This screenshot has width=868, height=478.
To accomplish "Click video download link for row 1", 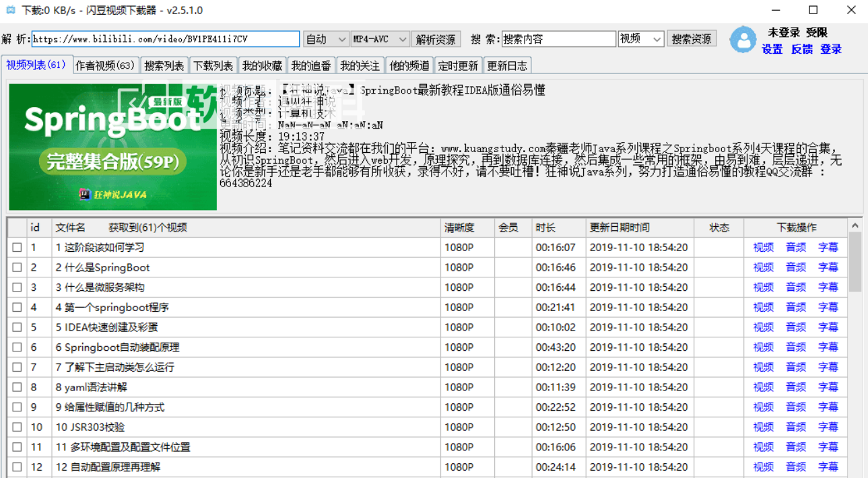I will point(763,248).
